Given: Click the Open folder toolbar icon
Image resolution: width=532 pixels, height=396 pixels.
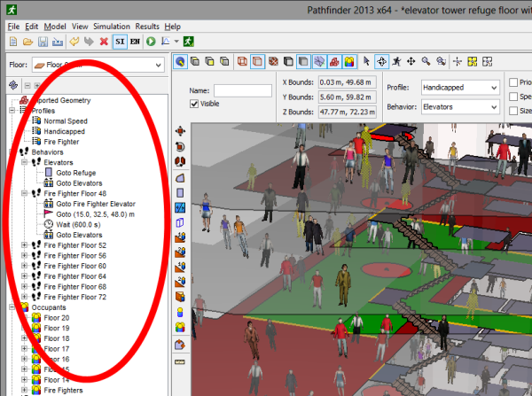Looking at the screenshot, I should coord(27,42).
